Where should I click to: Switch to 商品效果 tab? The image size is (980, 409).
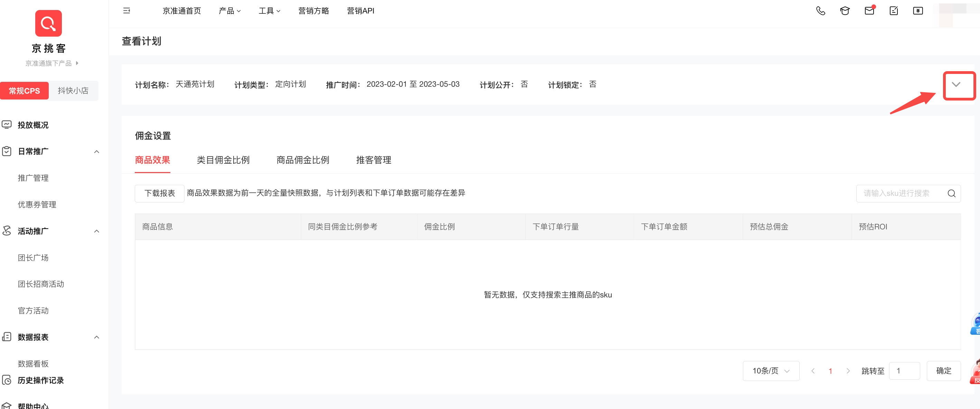point(152,160)
